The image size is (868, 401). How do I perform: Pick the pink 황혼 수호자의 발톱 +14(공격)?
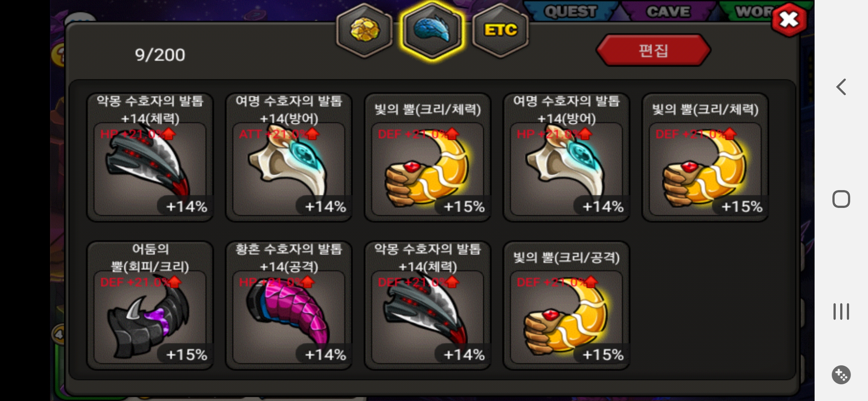tap(289, 305)
